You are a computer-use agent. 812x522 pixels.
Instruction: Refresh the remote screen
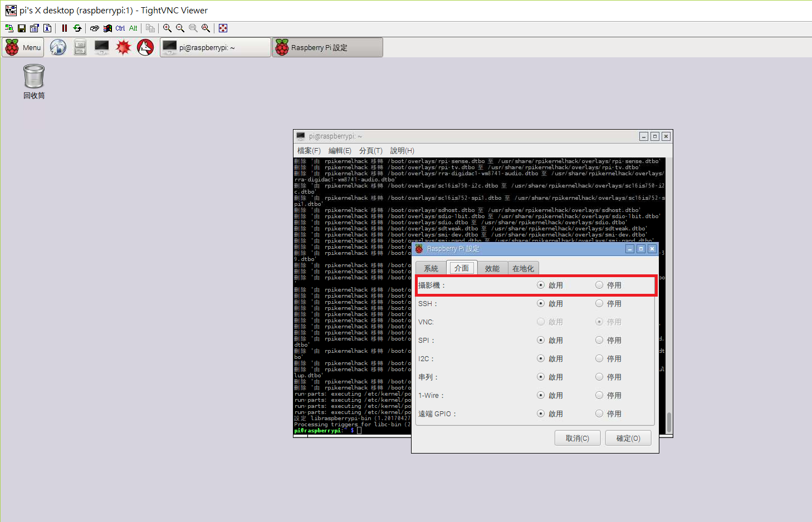(77, 28)
